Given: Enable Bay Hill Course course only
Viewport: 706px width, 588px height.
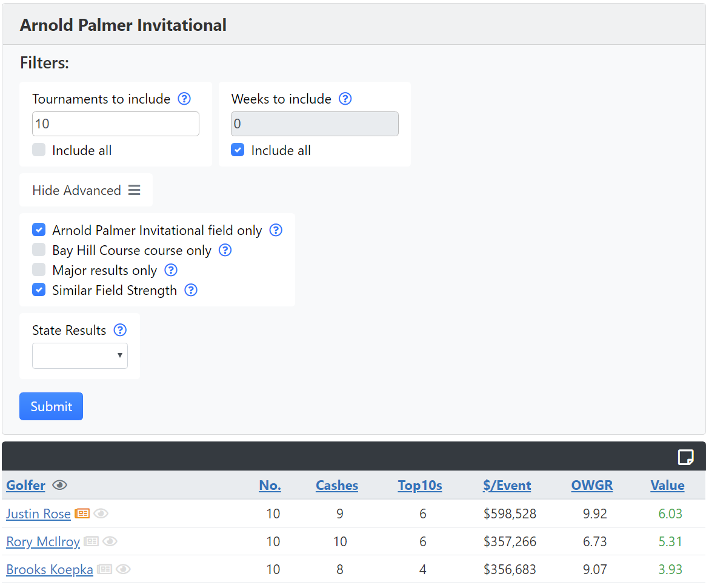Looking at the screenshot, I should coord(39,249).
